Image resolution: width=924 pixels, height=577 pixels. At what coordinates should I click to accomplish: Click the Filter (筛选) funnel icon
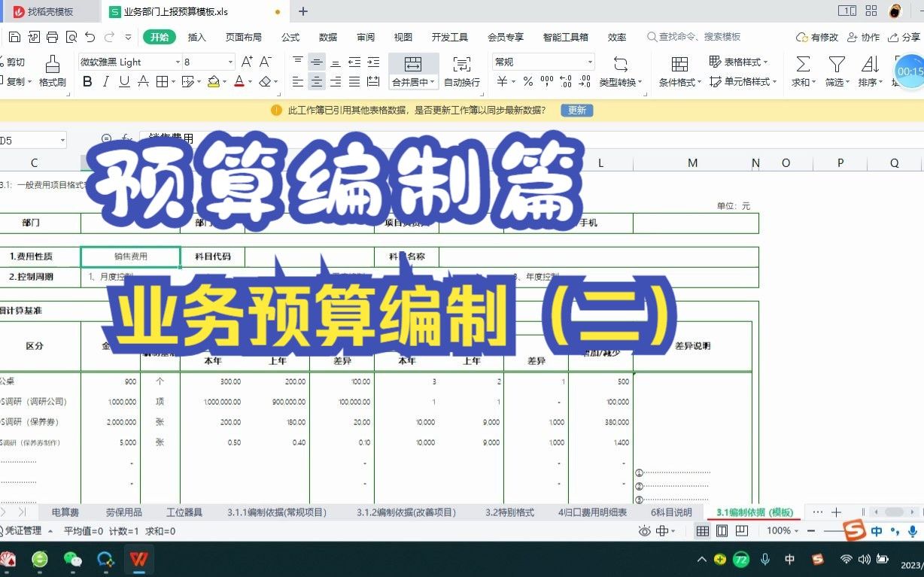point(837,64)
